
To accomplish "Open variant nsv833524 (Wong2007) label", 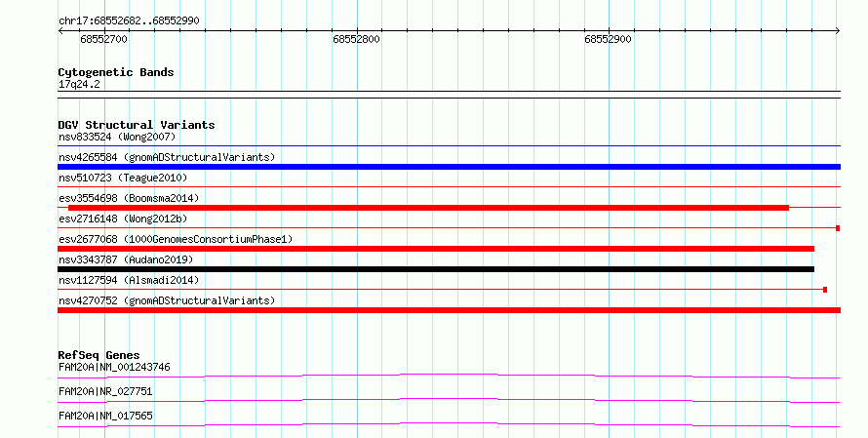I will click(117, 137).
